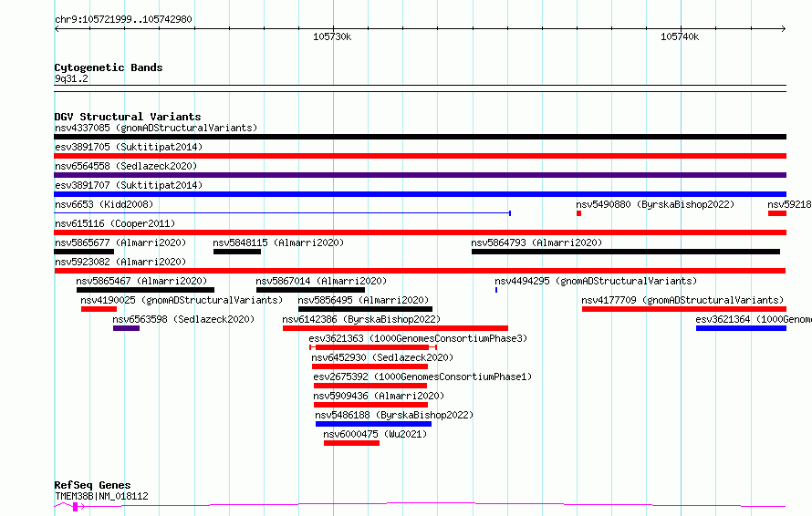Viewport: 812px width, 516px height.
Task: Open nsv6564558 (Sedlazeck2020) label
Action: [x=126, y=166]
